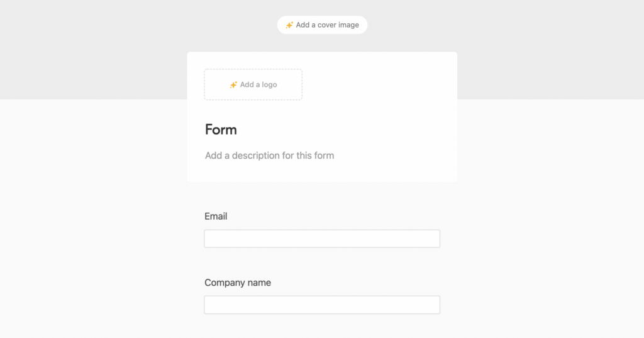Select the Company name field label
The width and height of the screenshot is (644, 338).
point(238,283)
